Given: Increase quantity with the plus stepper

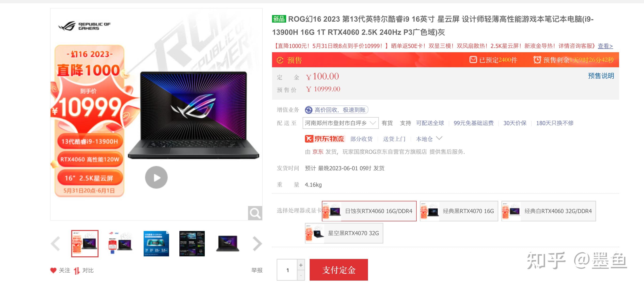Looking at the screenshot, I should pyautogui.click(x=301, y=265).
